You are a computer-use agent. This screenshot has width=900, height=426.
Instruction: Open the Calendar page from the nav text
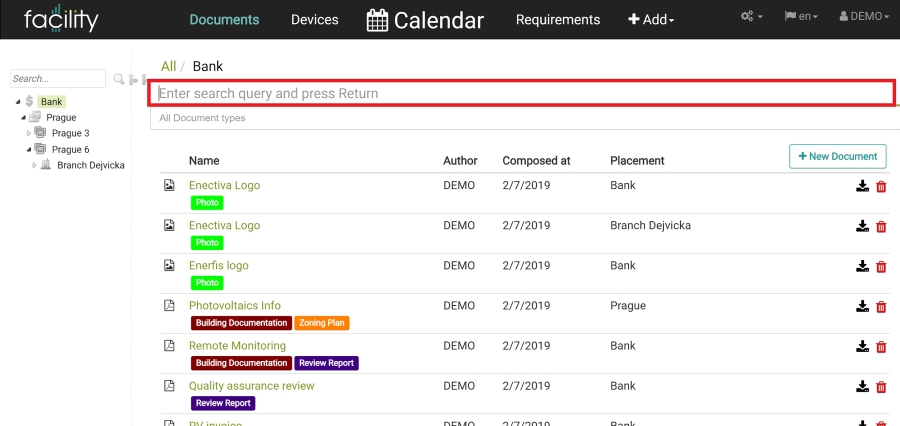[439, 21]
